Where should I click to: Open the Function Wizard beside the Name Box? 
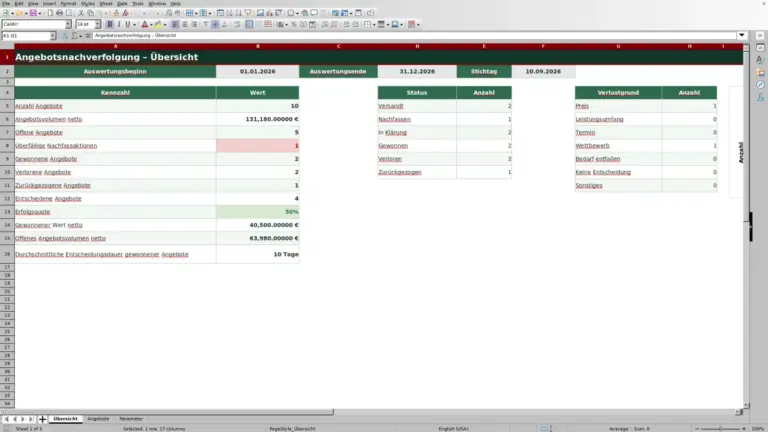65,36
